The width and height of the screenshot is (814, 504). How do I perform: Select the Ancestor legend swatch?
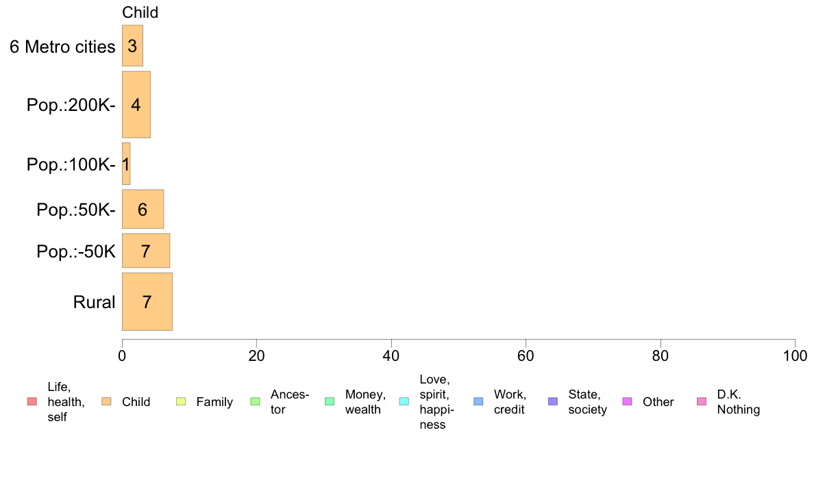[255, 402]
